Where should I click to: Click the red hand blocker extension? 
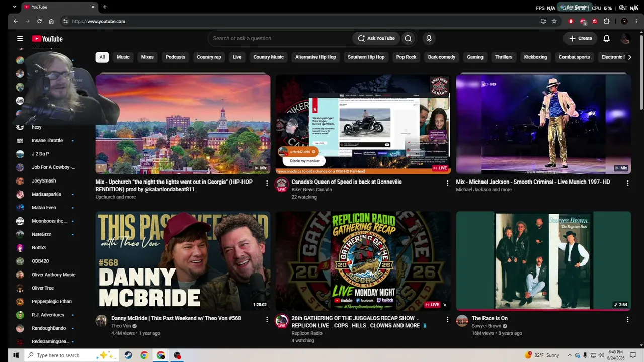571,21
